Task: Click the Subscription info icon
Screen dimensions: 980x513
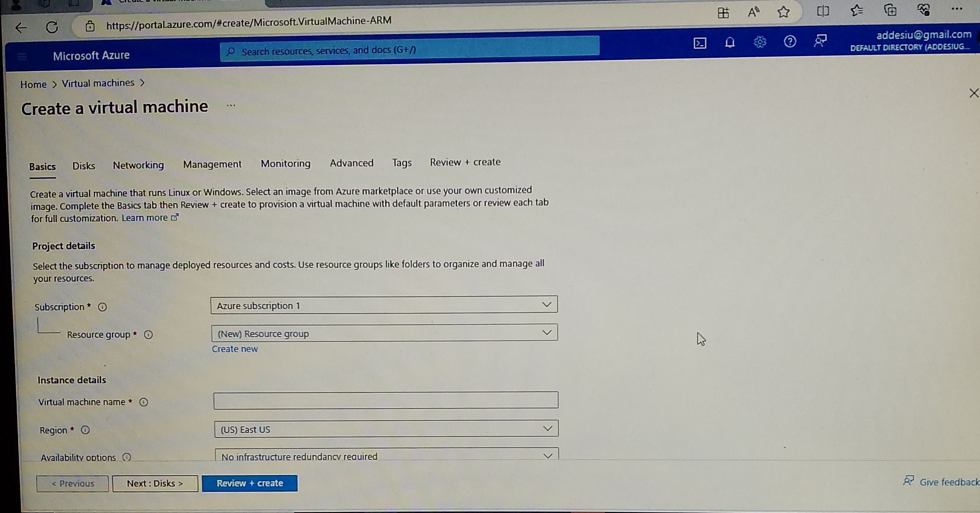Action: coord(102,307)
